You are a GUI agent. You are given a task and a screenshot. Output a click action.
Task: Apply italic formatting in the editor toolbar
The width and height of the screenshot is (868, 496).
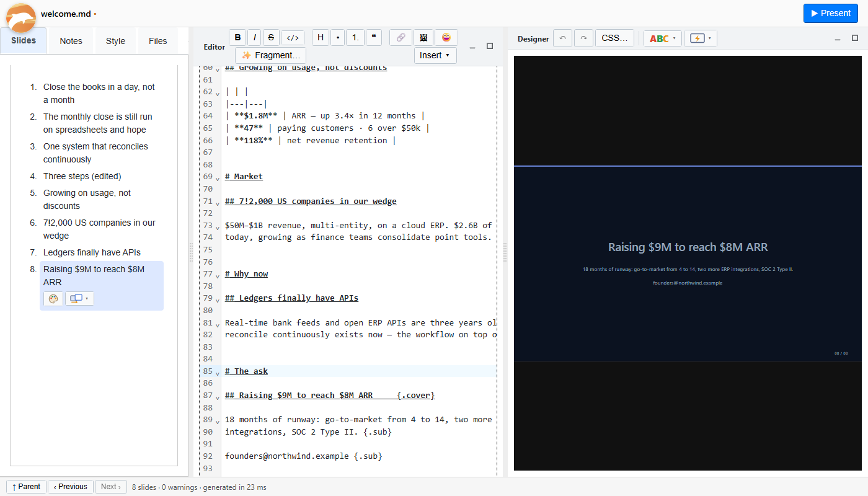pyautogui.click(x=254, y=37)
